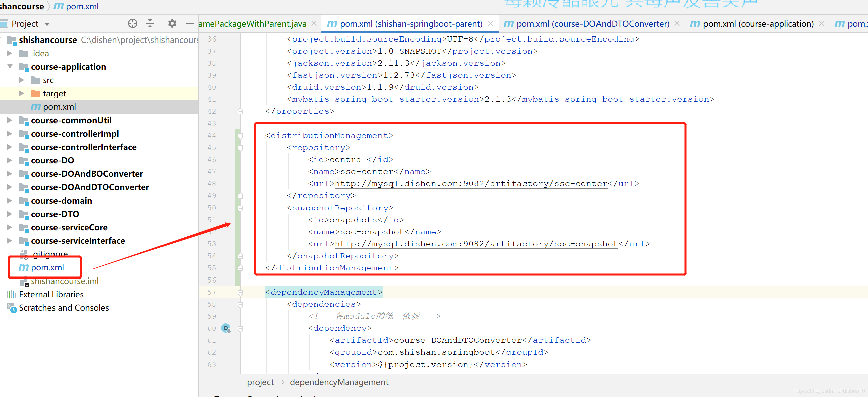Screen dimensions: 868x397
Task: Open Project panel settings gear
Action: click(172, 24)
